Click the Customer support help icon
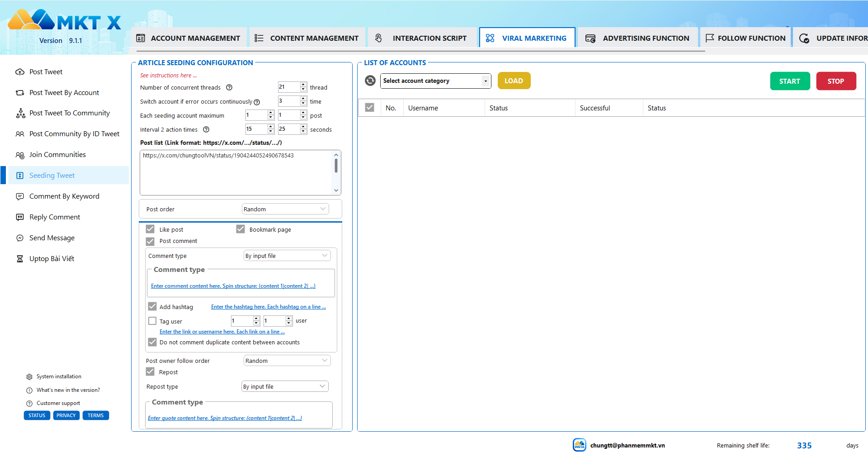 (29, 403)
